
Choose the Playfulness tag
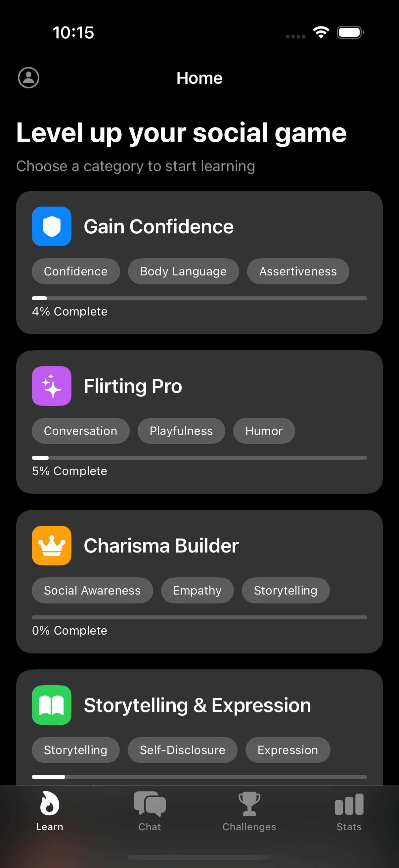[181, 431]
